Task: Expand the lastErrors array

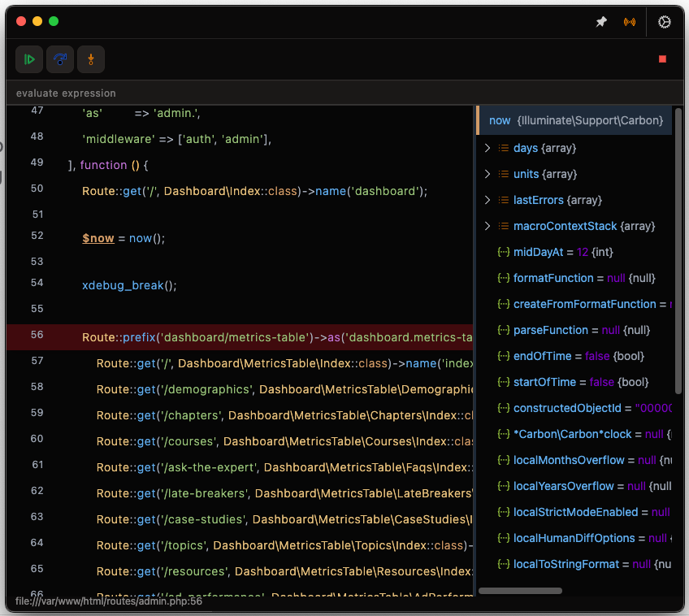Action: 487,200
